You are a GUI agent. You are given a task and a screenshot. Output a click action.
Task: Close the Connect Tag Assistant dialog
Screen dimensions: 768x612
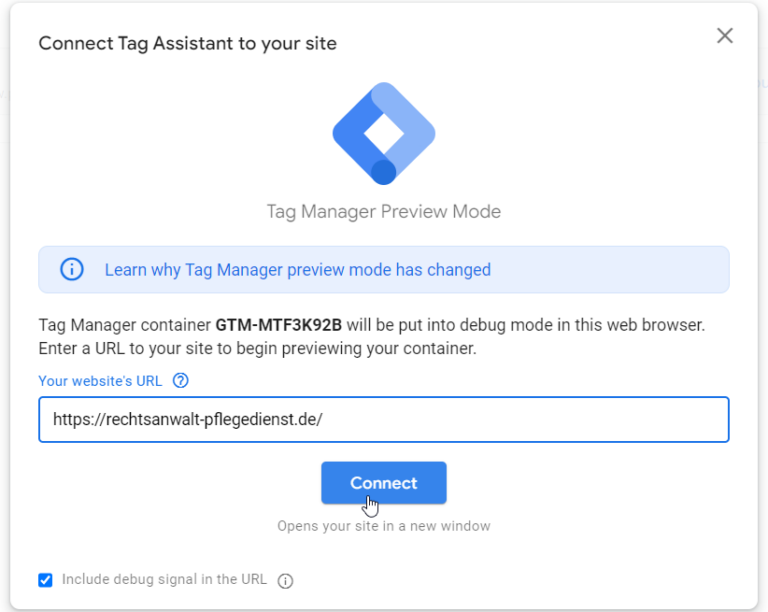[725, 36]
